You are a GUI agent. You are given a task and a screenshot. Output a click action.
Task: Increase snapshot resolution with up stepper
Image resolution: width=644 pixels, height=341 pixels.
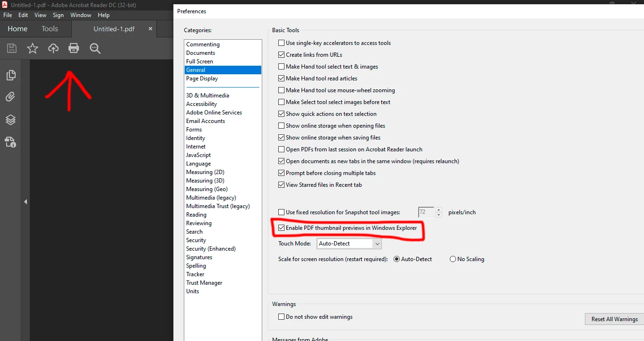point(438,210)
